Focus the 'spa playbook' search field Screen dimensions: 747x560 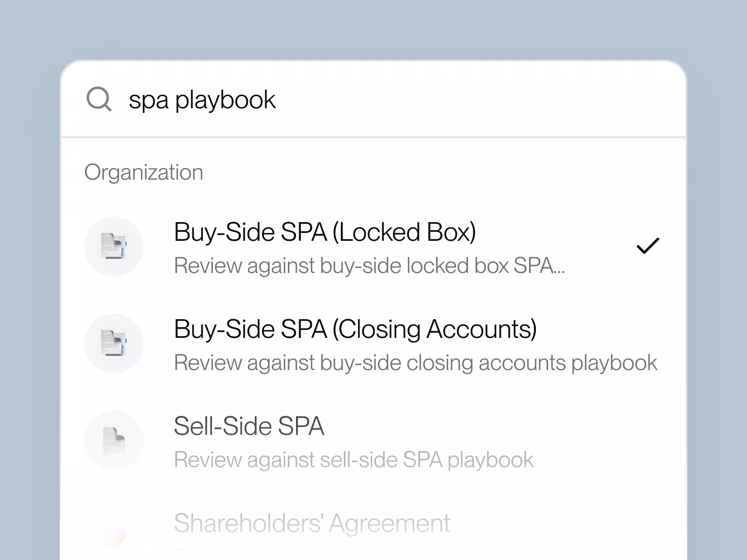373,99
